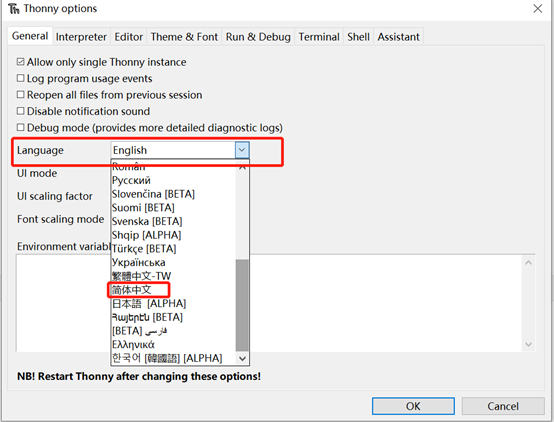The image size is (554, 422).
Task: Check Reopen all files from previous session
Action: pyautogui.click(x=20, y=95)
